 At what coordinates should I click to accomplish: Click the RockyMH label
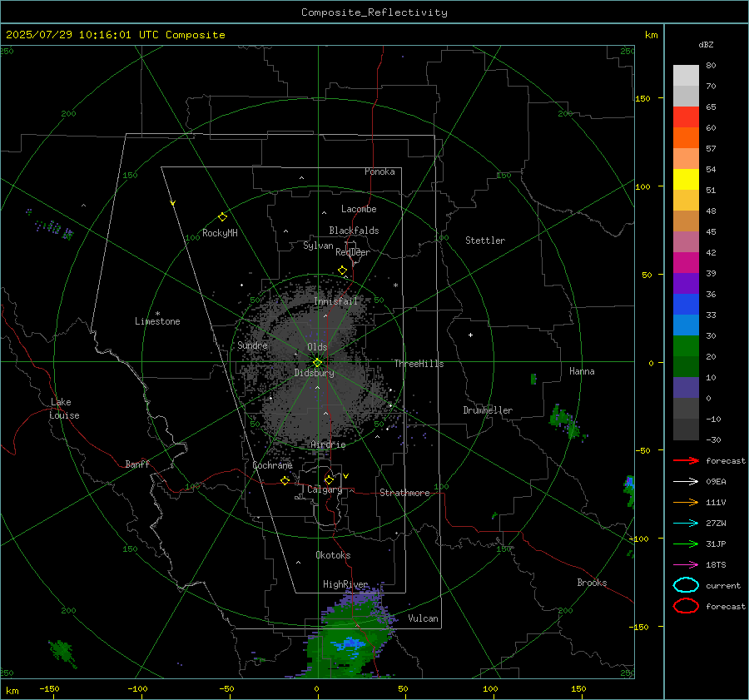click(220, 233)
